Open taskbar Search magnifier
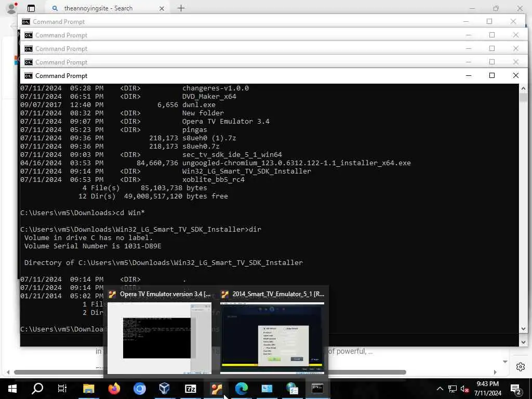The height and width of the screenshot is (399, 532). click(37, 389)
